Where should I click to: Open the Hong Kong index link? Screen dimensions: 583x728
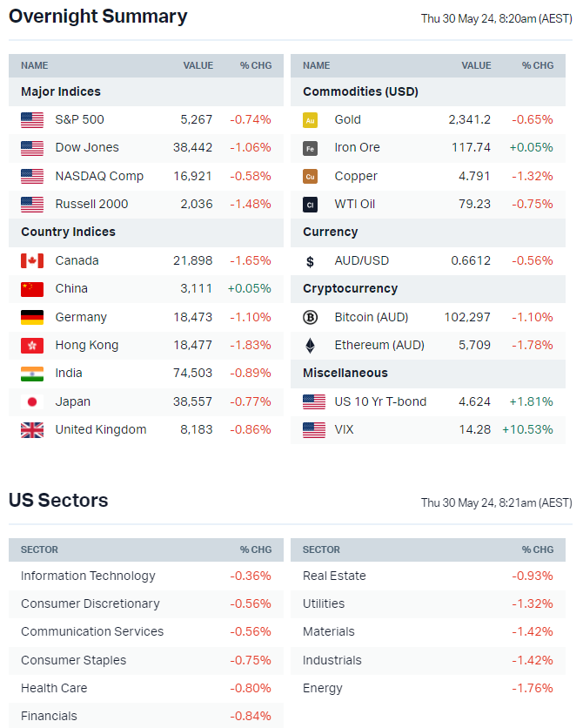coord(88,345)
